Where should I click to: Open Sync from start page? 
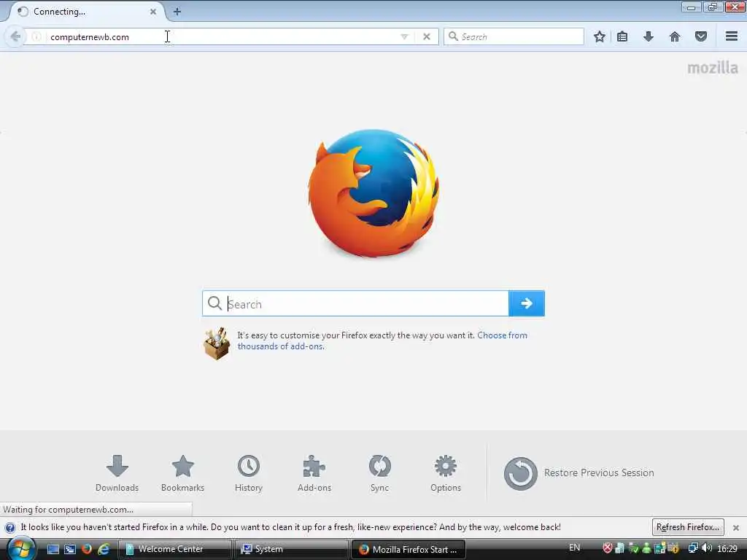[x=379, y=473]
